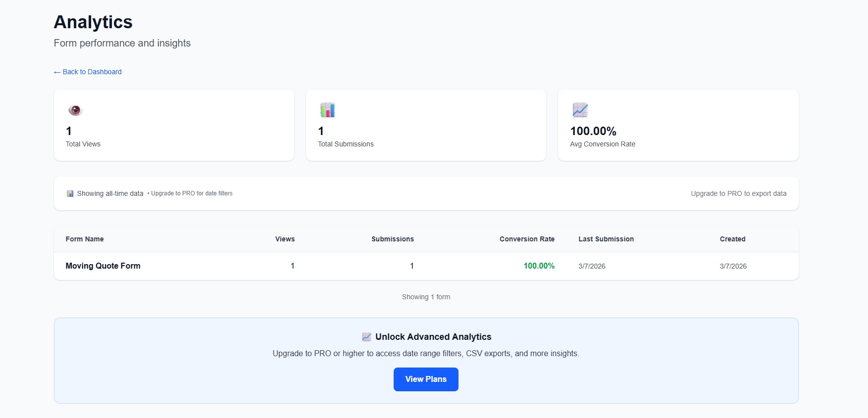Go back via Back to Dashboard link

[x=88, y=72]
